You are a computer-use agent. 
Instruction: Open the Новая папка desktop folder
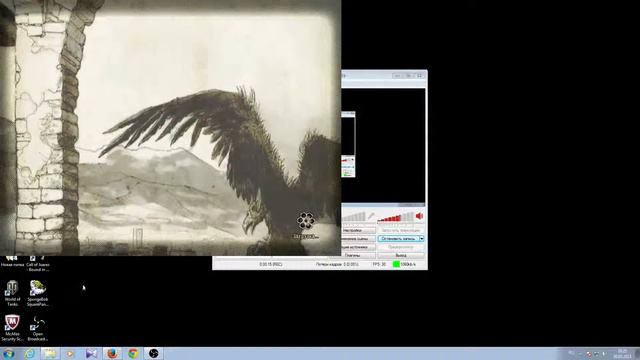coord(12,261)
